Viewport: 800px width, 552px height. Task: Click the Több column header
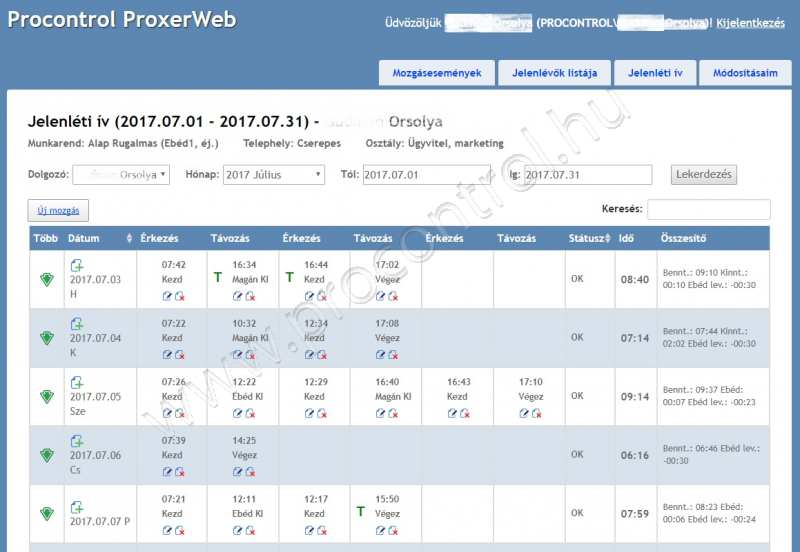point(45,238)
